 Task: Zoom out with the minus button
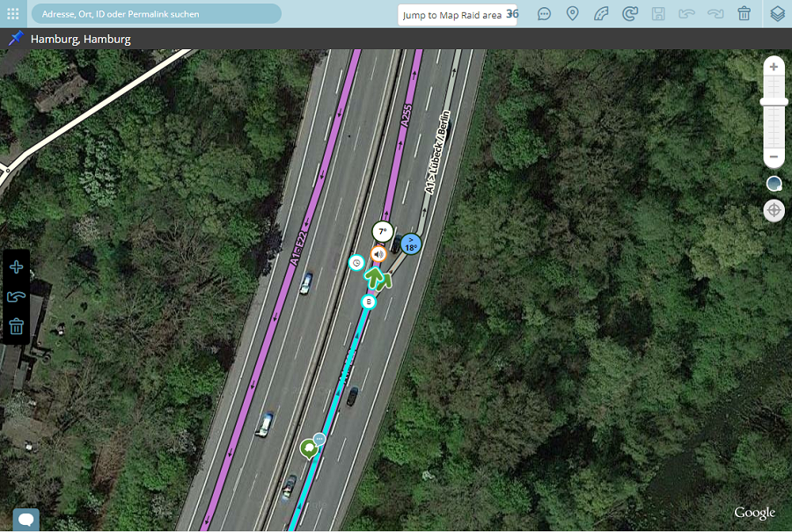774,157
